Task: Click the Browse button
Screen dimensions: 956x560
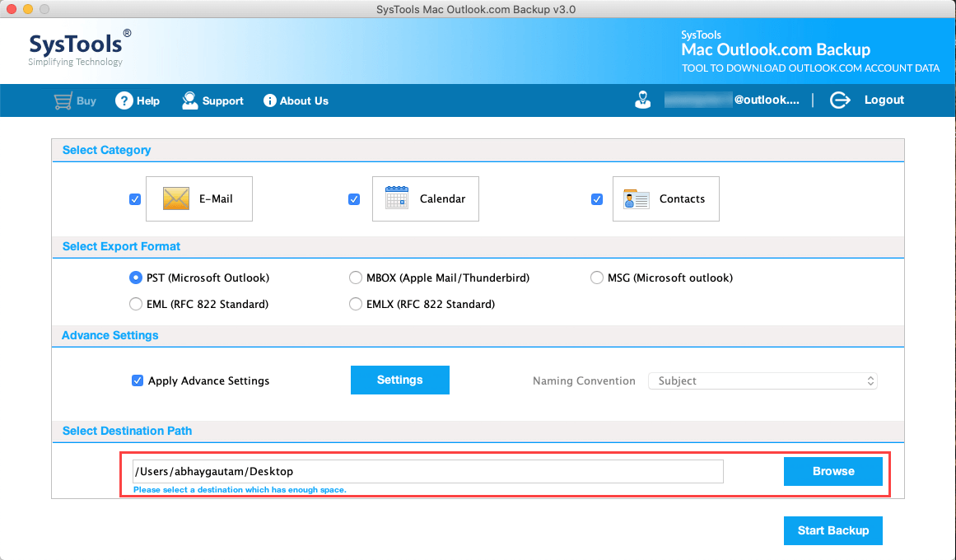Action: 832,472
